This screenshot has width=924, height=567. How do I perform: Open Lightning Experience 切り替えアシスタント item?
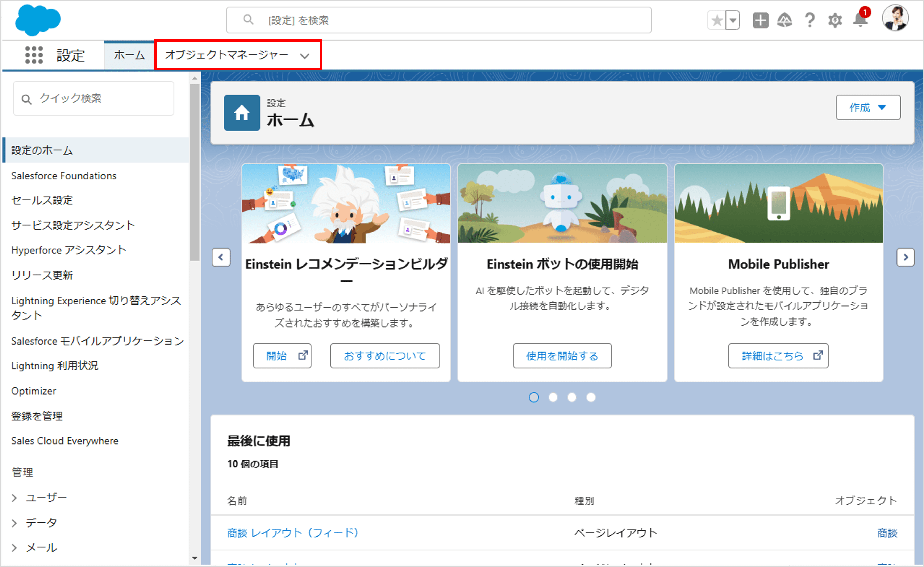tap(96, 308)
